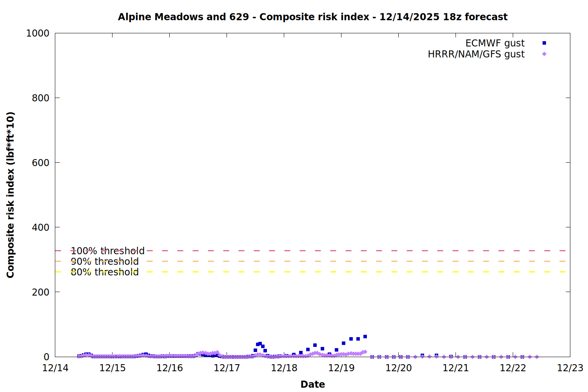Click the 200 y-axis tick label
The image size is (588, 392).
(x=40, y=292)
